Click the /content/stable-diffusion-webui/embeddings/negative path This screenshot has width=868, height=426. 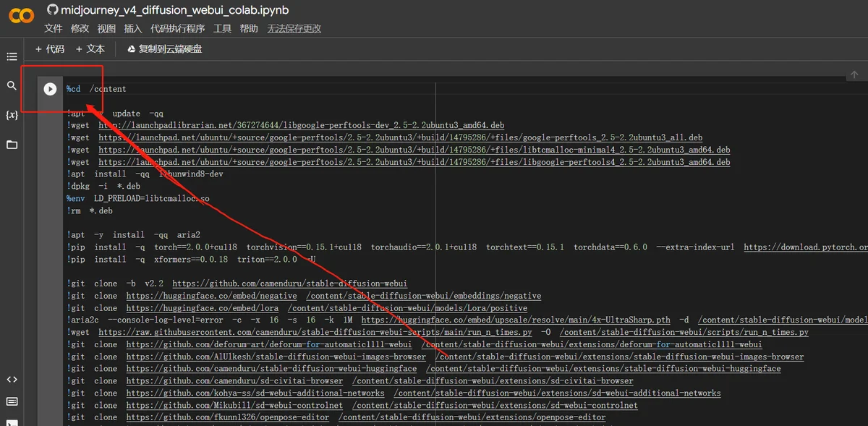[423, 296]
